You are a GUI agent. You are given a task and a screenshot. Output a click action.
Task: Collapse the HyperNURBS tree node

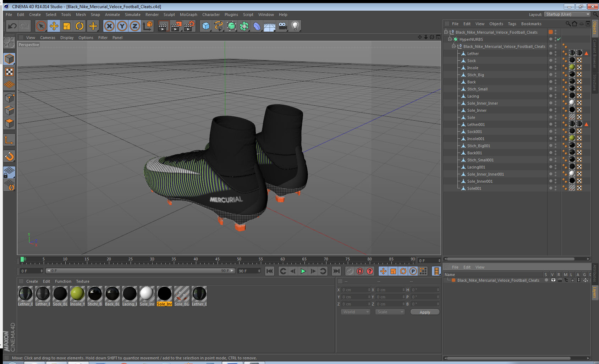[x=450, y=39]
